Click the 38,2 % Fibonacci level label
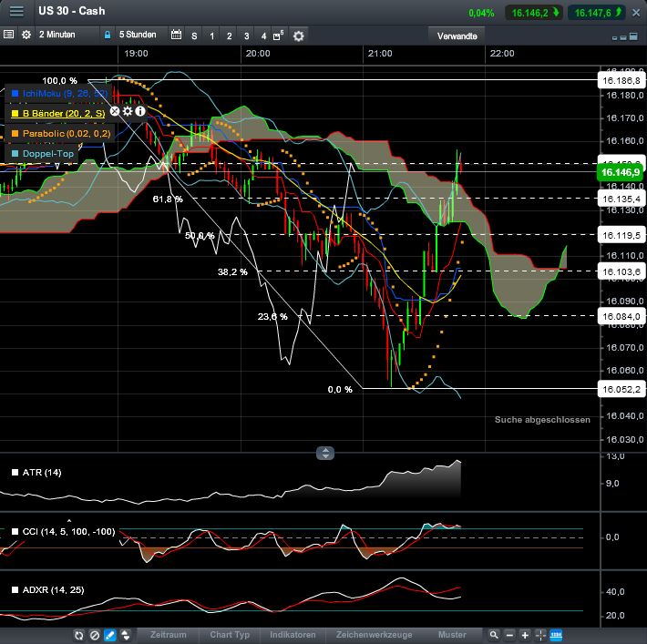Image resolution: width=647 pixels, height=644 pixels. [x=232, y=271]
